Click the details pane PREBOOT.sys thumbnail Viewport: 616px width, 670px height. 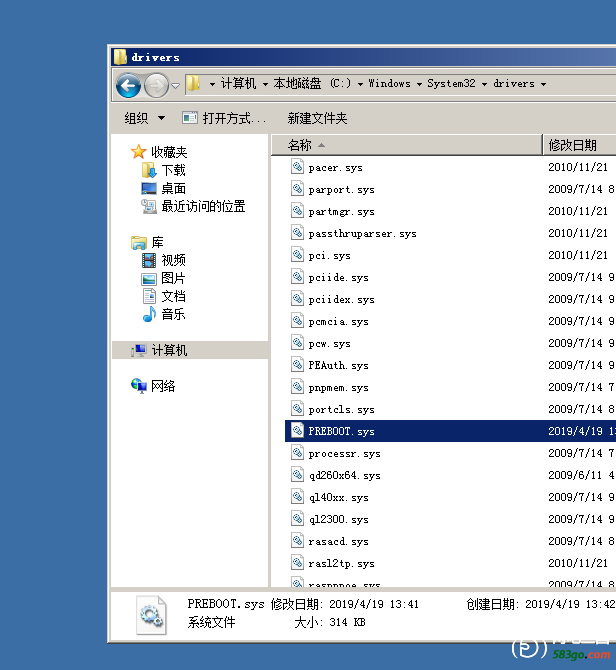point(151,615)
